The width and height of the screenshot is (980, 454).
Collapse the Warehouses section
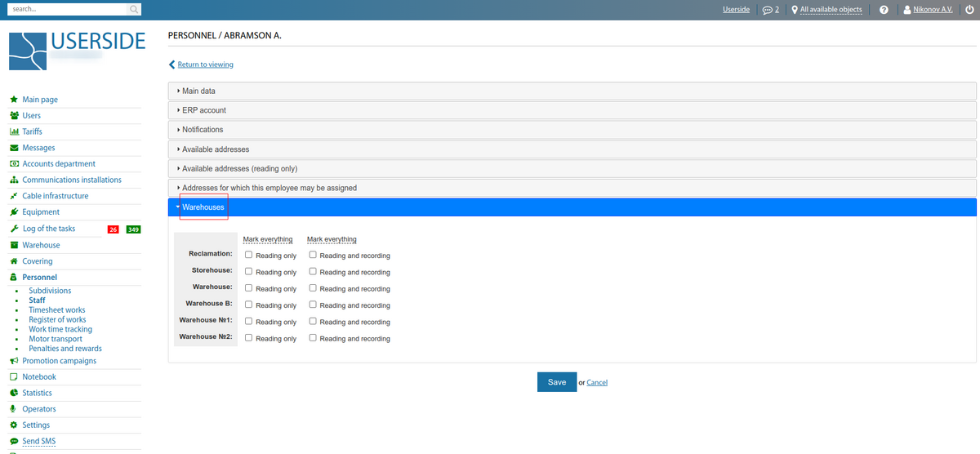pos(203,207)
